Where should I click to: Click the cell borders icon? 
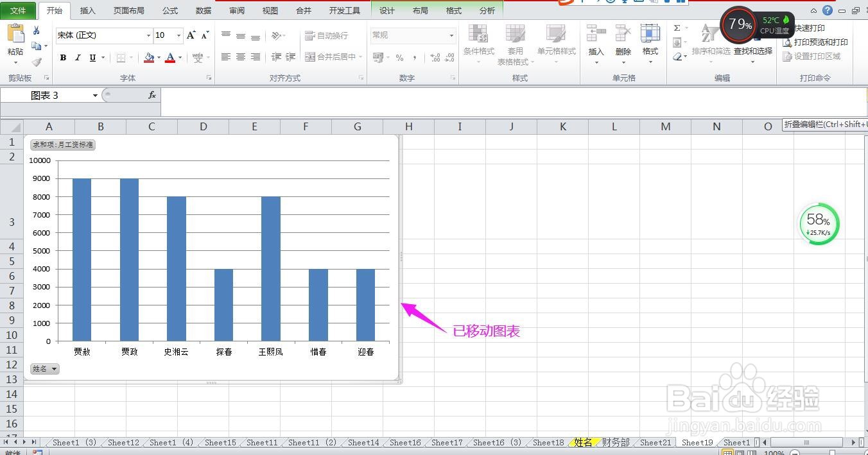tap(121, 58)
